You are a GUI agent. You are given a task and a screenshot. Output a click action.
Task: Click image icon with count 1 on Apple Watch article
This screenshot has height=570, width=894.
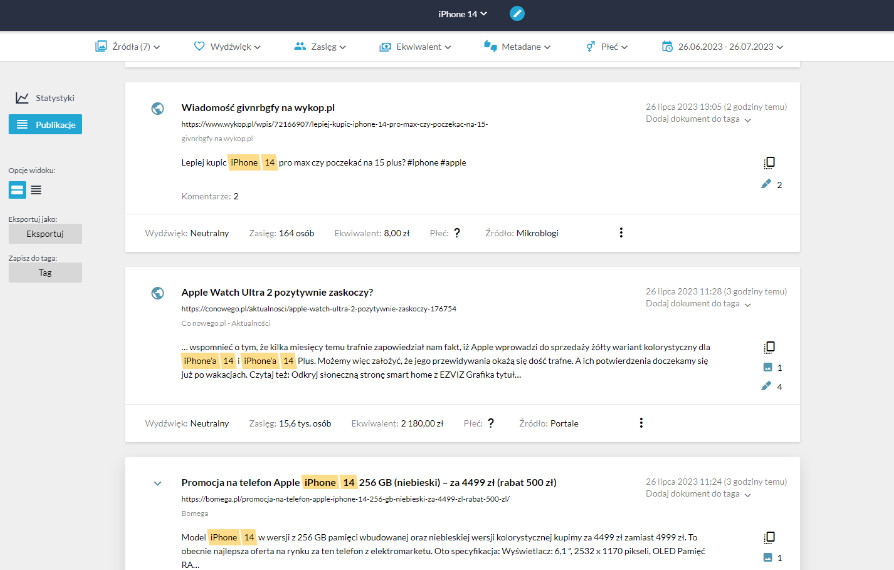point(767,367)
